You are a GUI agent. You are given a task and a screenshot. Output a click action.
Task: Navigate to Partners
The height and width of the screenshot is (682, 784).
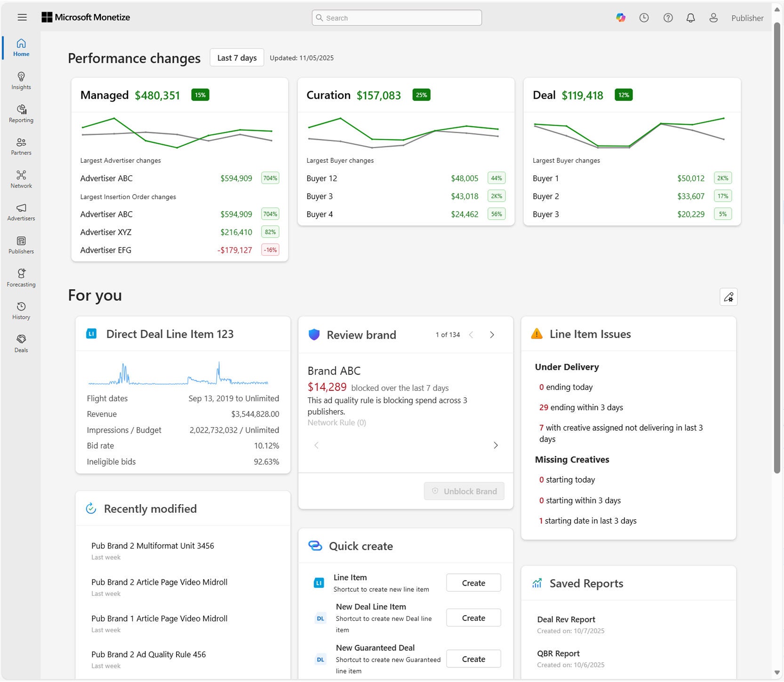coord(21,146)
